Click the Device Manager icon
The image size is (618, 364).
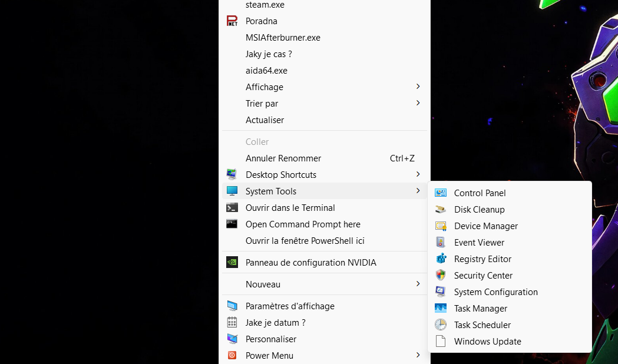[440, 226]
